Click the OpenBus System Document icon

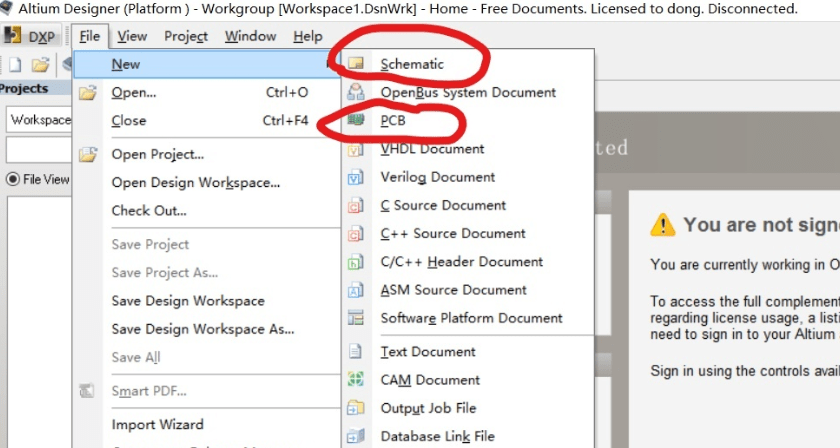[356, 92]
